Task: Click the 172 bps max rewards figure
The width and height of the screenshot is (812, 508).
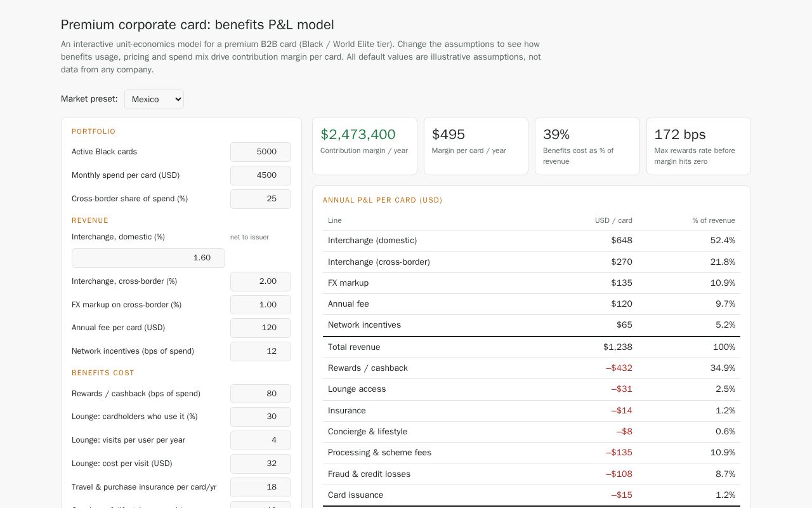Action: tap(680, 135)
